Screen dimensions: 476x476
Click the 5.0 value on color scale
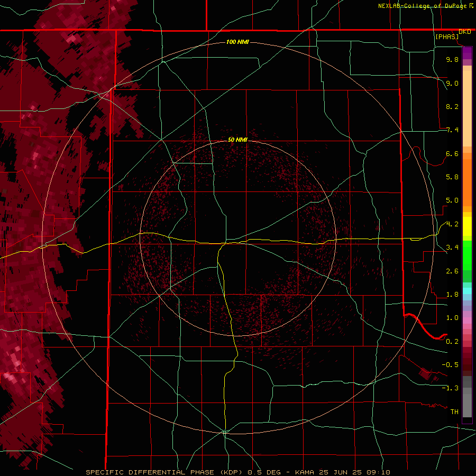coord(452,200)
